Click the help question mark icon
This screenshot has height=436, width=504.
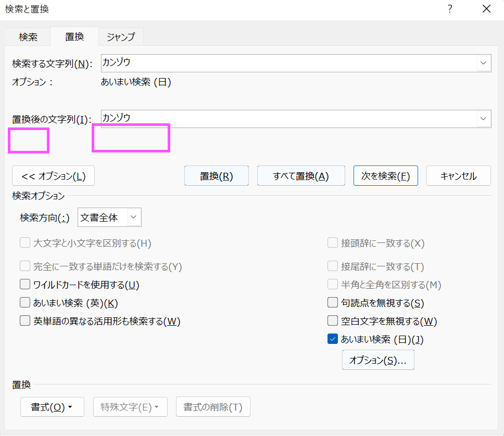point(450,9)
